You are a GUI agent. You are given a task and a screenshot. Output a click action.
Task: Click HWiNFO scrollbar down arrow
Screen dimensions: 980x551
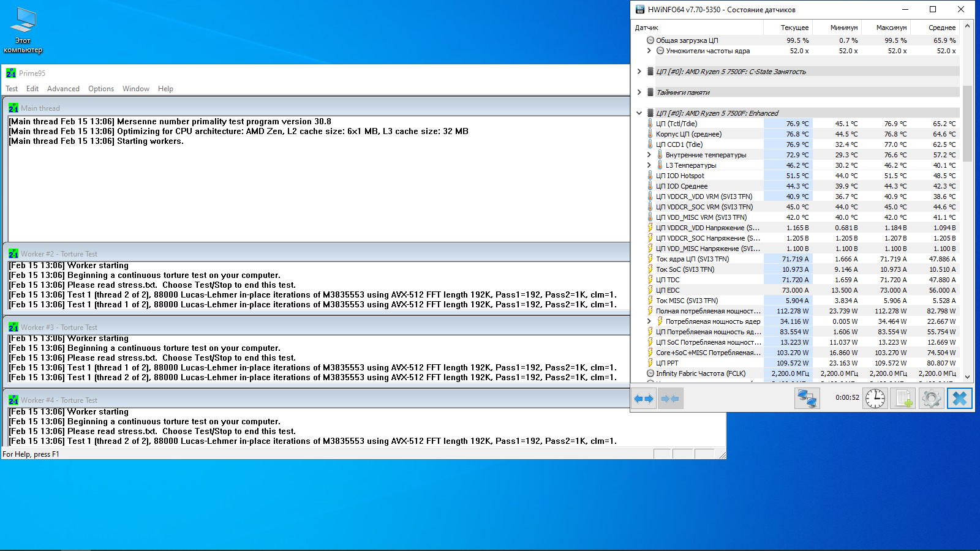968,377
